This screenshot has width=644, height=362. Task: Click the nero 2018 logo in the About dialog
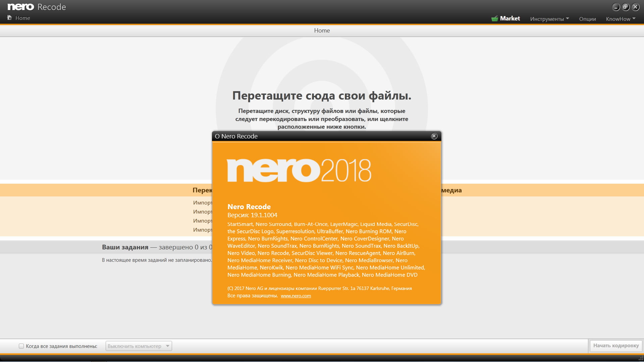pyautogui.click(x=299, y=170)
